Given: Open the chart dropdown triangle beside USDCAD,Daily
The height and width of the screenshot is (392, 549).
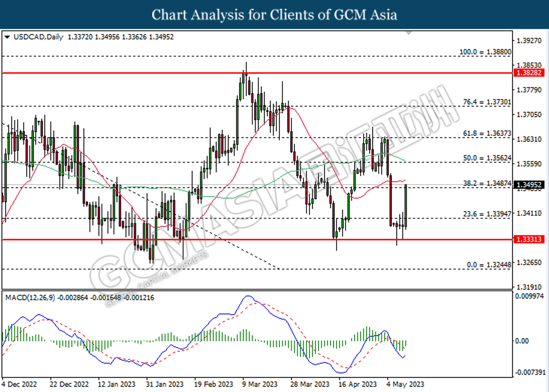Looking at the screenshot, I should coord(7,37).
